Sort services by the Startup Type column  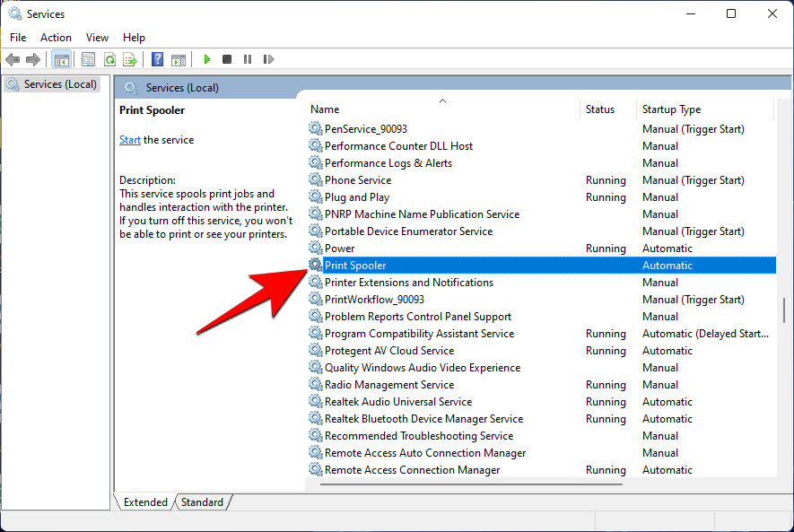point(671,109)
